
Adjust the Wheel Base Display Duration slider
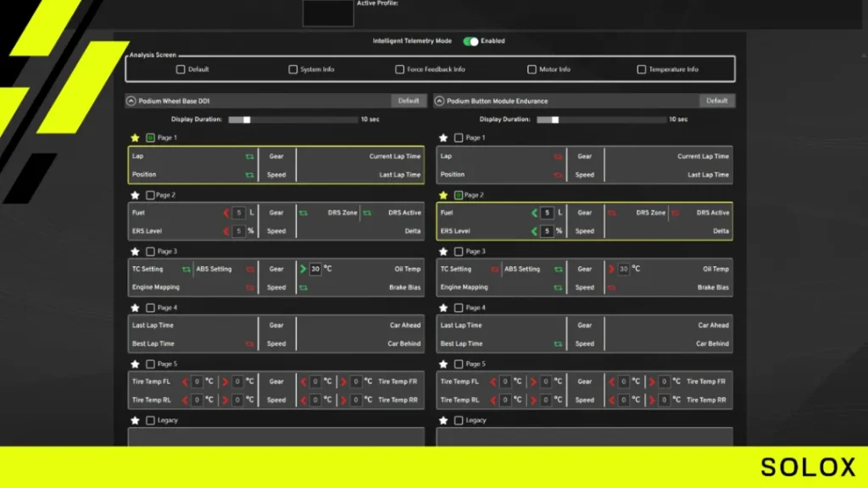coord(293,119)
